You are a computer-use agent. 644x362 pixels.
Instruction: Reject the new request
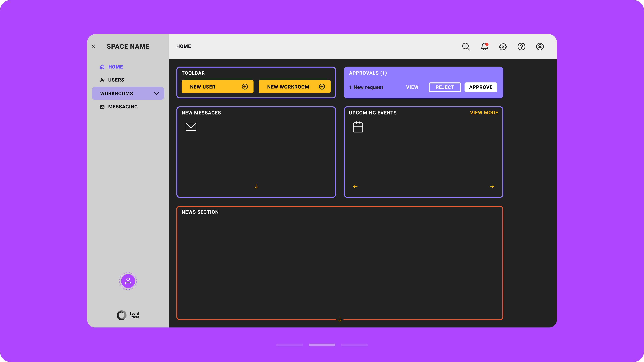[x=444, y=87]
